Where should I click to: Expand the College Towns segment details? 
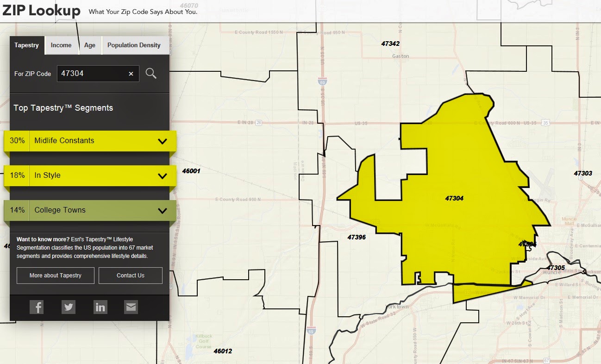point(162,210)
